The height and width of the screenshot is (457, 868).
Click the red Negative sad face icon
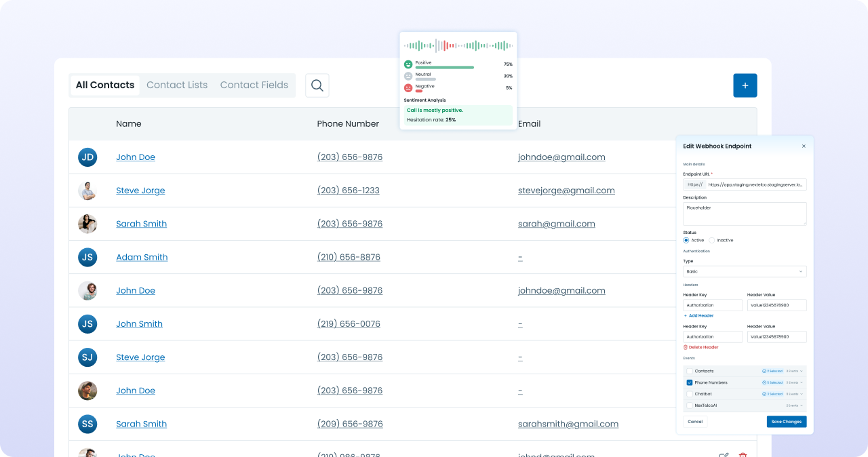tap(408, 88)
